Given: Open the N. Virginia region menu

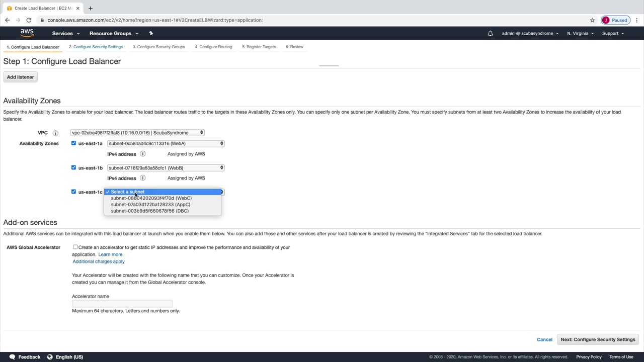Looking at the screenshot, I should tap(580, 34).
